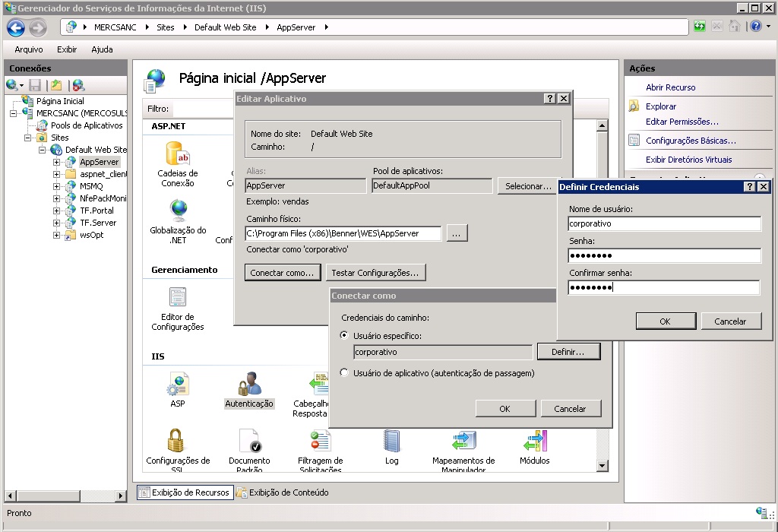This screenshot has width=778, height=532.
Task: Open the Módulos feature icon
Action: [x=534, y=442]
